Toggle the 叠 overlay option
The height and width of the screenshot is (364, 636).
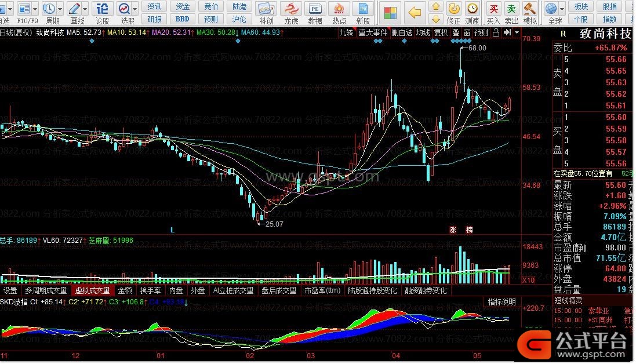coord(456,32)
